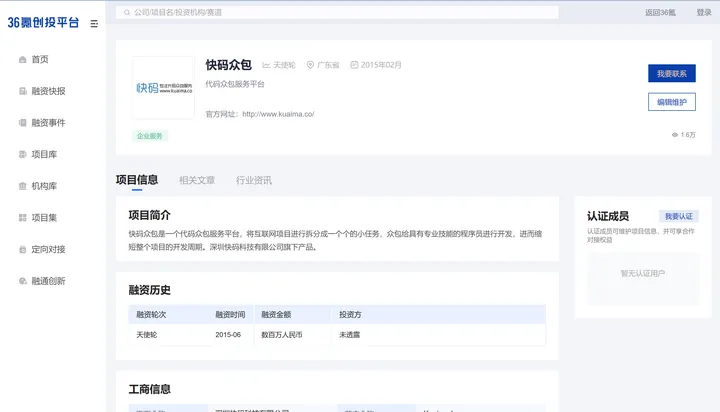Click the 36氪创投平台 logo

[x=43, y=23]
